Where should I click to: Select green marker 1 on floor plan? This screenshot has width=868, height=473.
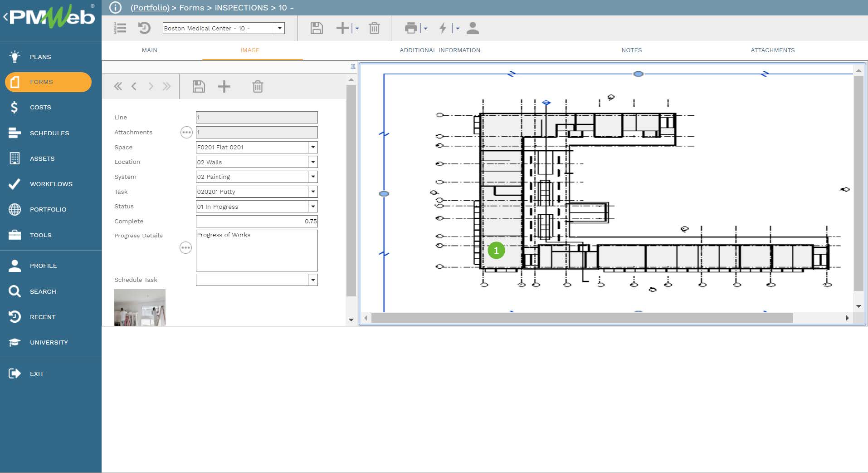click(x=496, y=250)
